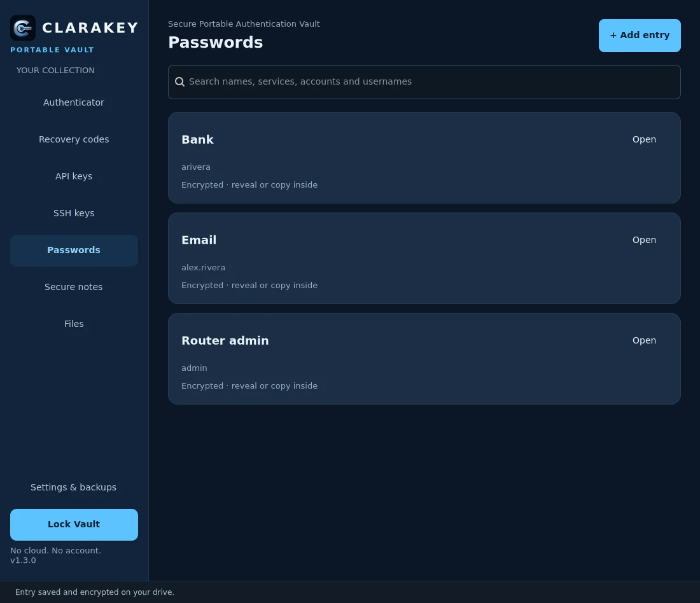700x603 pixels.
Task: Click the Encrypted note under Bank
Action: pos(249,185)
